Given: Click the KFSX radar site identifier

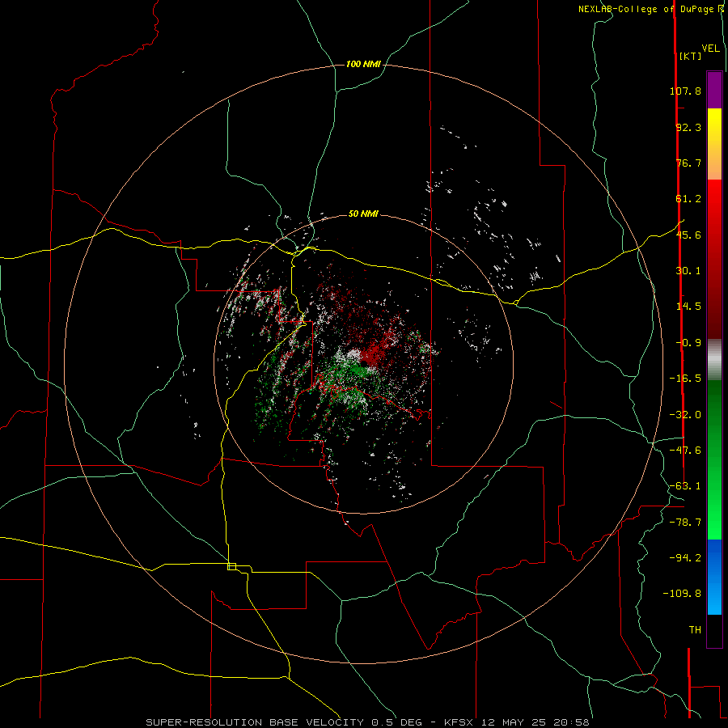Looking at the screenshot, I should [460, 722].
